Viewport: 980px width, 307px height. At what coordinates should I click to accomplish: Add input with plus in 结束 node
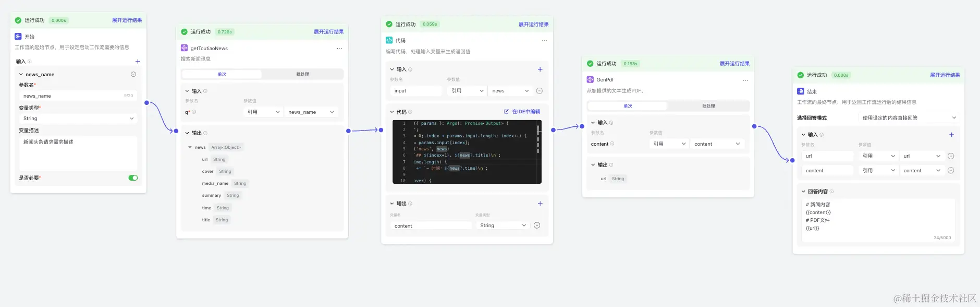click(x=951, y=135)
